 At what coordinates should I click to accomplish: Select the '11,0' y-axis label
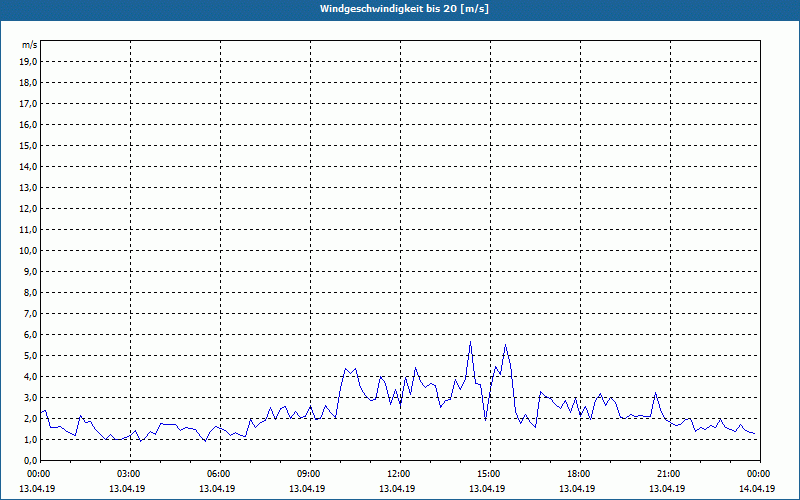click(28, 230)
